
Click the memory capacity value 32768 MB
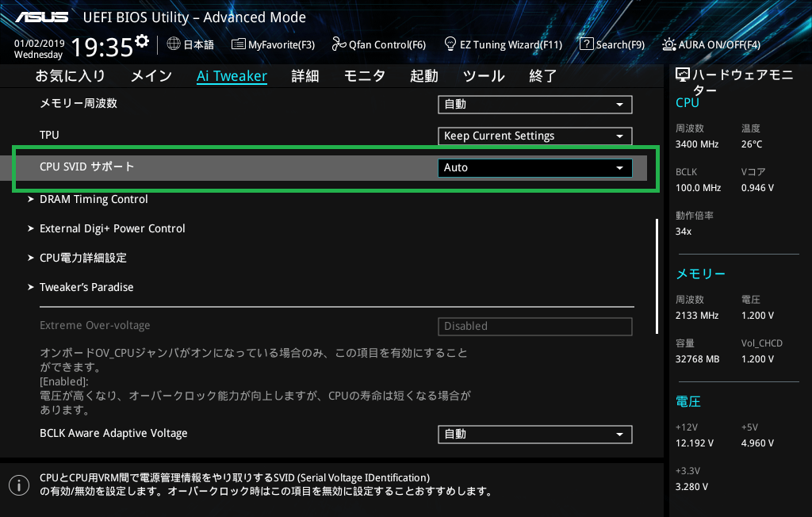[698, 359]
